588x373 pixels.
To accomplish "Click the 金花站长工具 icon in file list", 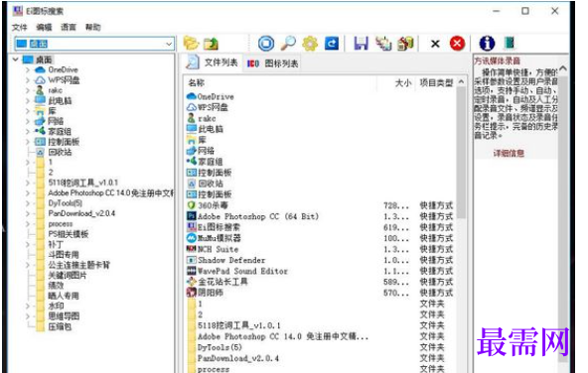I will [192, 282].
